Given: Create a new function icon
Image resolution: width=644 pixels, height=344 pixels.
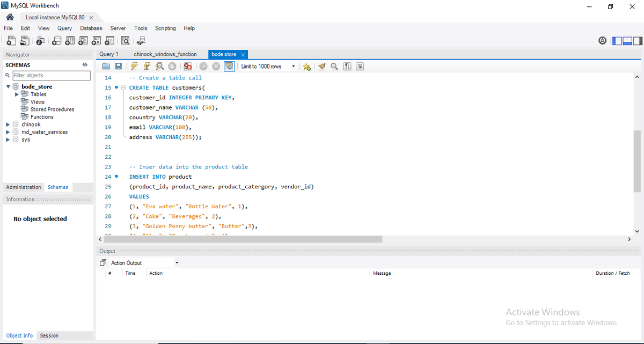Looking at the screenshot, I should 109,40.
